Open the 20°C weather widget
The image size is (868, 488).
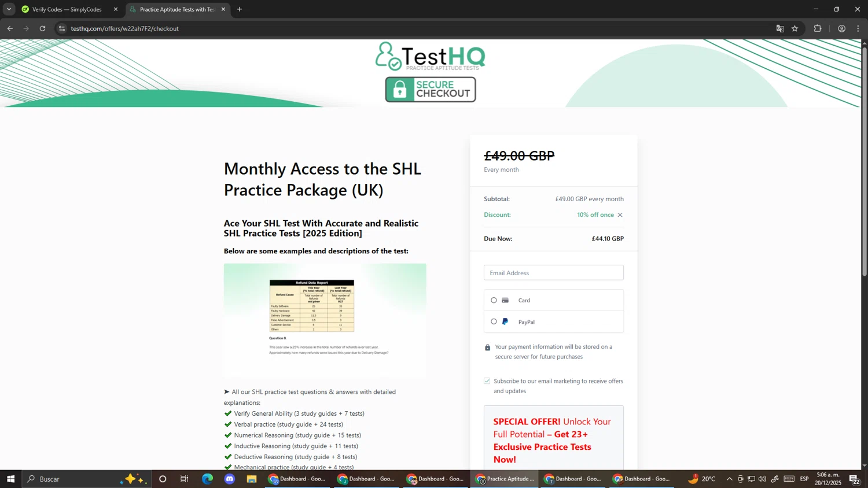pos(702,479)
